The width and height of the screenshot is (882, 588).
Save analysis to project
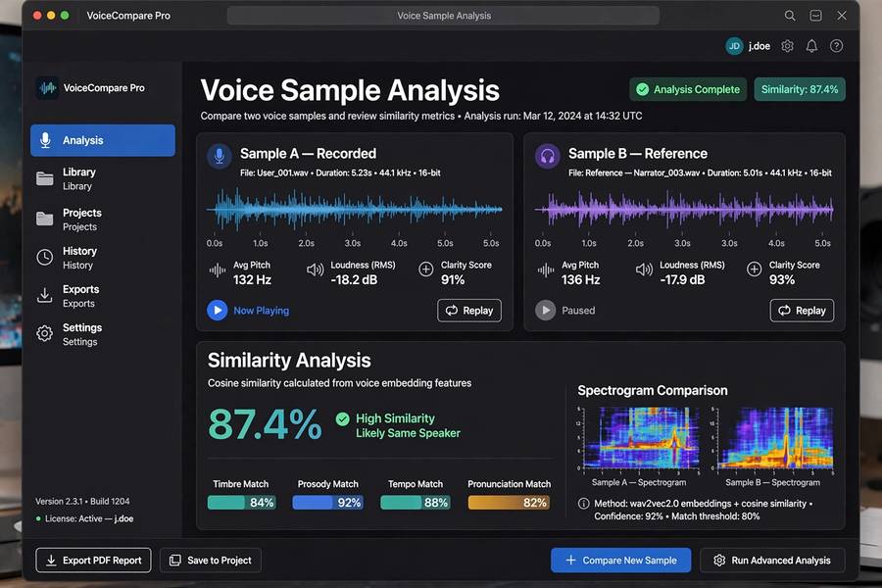tap(211, 561)
